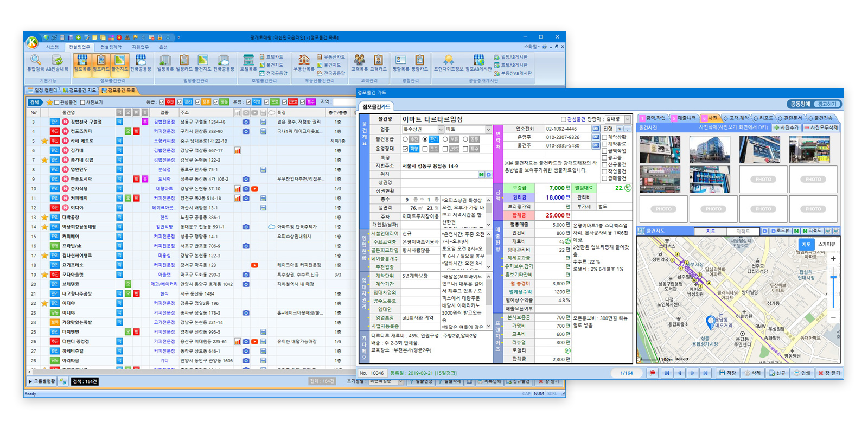
Task: Click SMS icon beside 업소전화 number
Action: tap(596, 129)
